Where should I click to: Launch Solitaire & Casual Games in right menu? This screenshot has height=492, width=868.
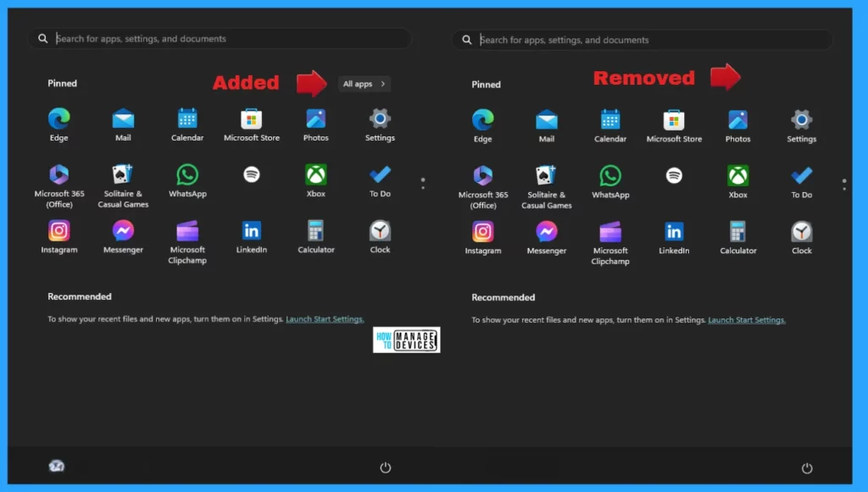(x=547, y=187)
